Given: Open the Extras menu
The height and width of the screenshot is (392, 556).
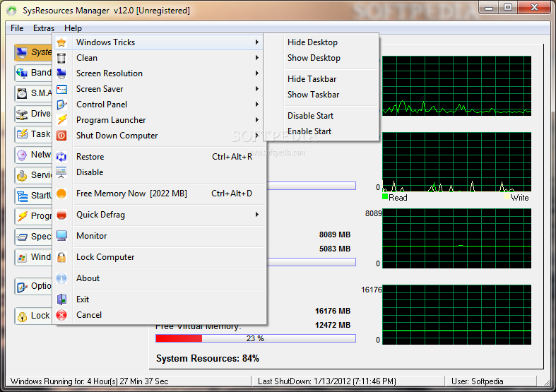Looking at the screenshot, I should [44, 28].
